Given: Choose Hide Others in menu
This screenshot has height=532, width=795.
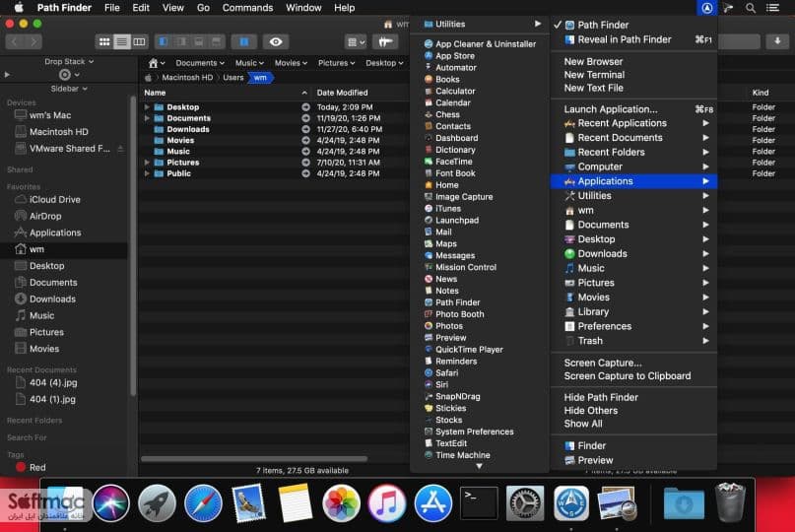Looking at the screenshot, I should click(633, 411).
